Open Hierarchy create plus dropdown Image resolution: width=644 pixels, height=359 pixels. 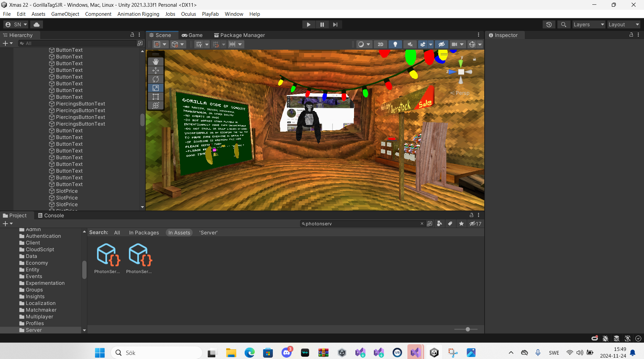tap(8, 43)
